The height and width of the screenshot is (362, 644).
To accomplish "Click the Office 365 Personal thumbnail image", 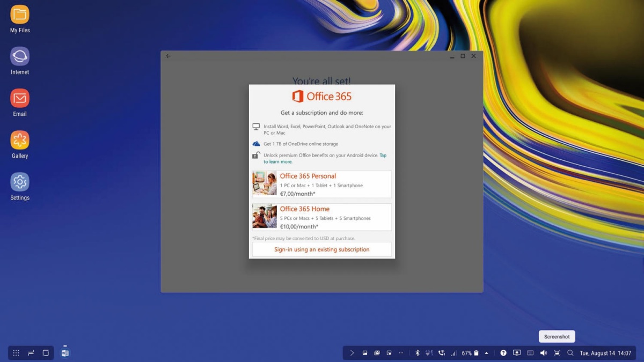I will [x=265, y=184].
